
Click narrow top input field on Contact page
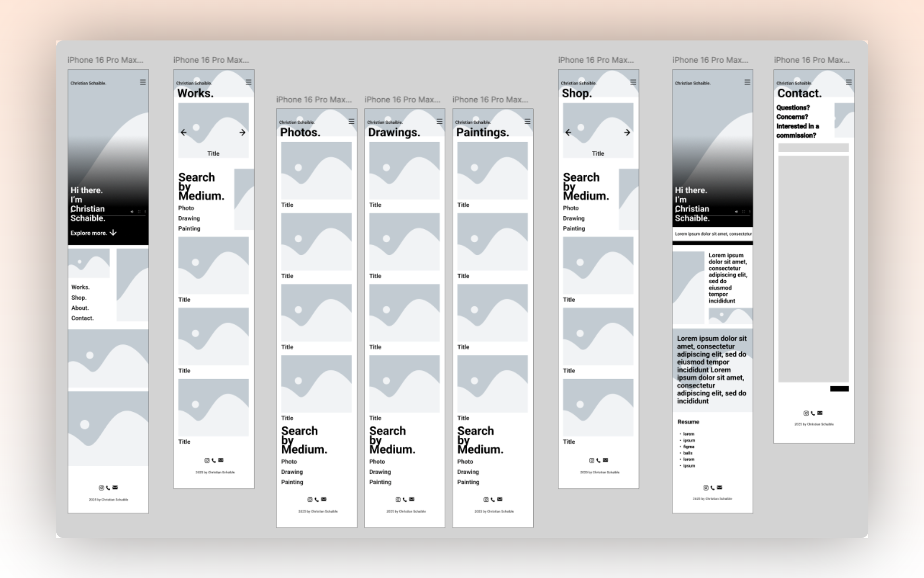pos(813,148)
